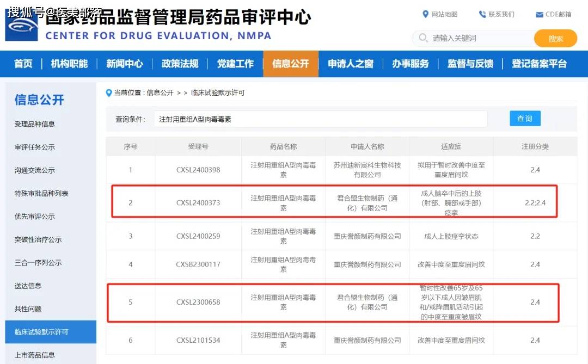The height and width of the screenshot is (364, 588).
Task: Open the 新闻中心 nav item
Action: point(125,64)
